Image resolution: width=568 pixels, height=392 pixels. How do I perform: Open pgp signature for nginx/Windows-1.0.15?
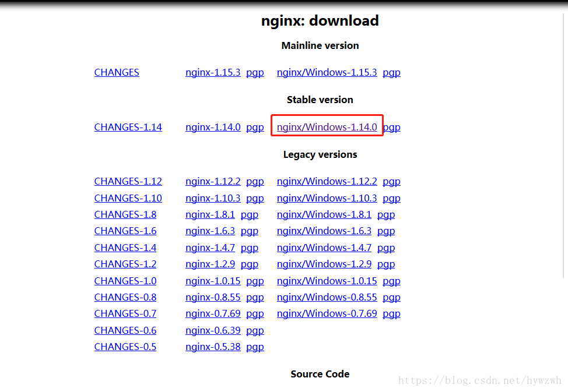point(391,281)
